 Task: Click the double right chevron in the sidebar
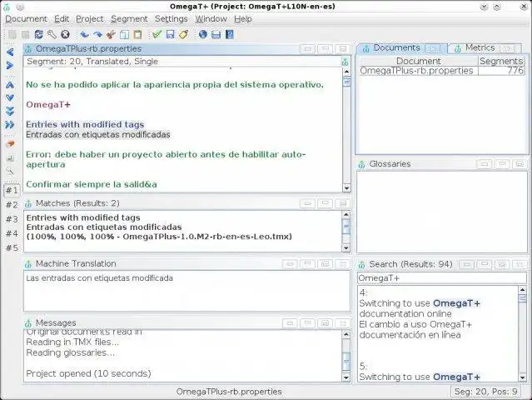pyautogui.click(x=10, y=125)
